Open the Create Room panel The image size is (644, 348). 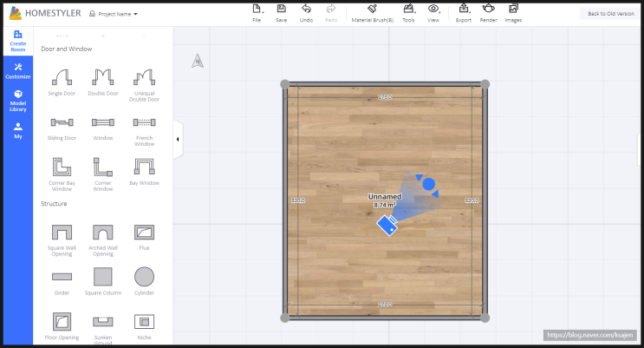(18, 41)
